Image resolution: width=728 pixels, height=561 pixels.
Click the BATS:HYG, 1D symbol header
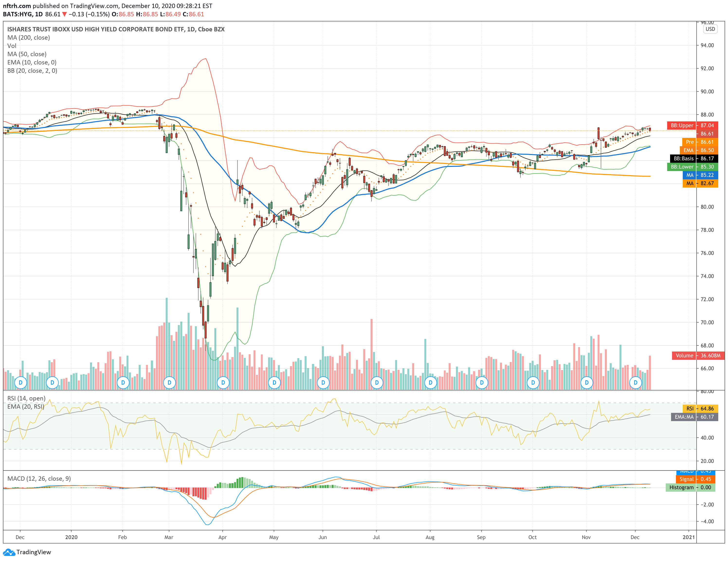[x=23, y=14]
